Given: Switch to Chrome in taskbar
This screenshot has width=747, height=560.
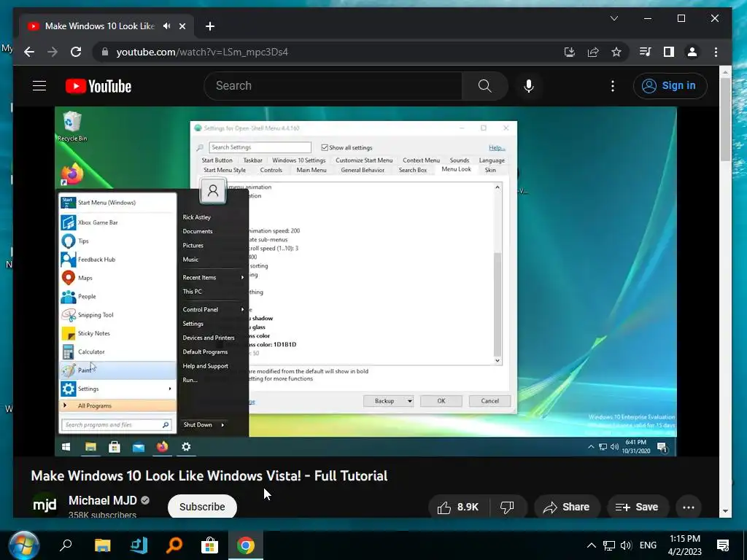Looking at the screenshot, I should pyautogui.click(x=246, y=545).
